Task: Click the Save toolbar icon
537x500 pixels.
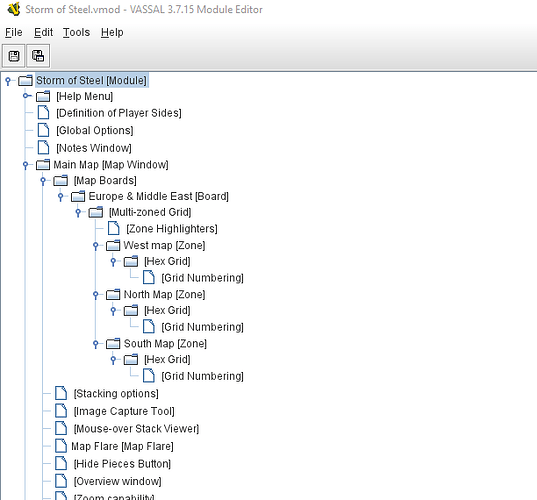Action: pyautogui.click(x=14, y=56)
